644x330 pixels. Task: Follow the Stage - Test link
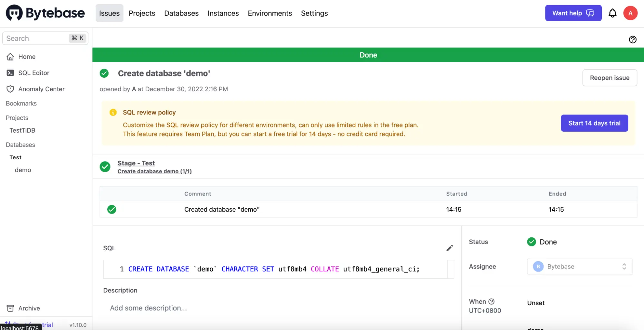pos(136,163)
